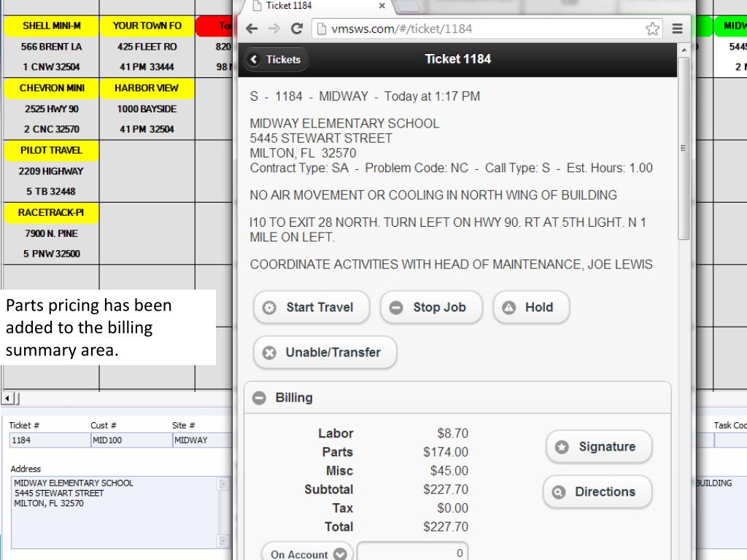Put the ticket on Hold
This screenshot has height=560, width=747.
531,307
